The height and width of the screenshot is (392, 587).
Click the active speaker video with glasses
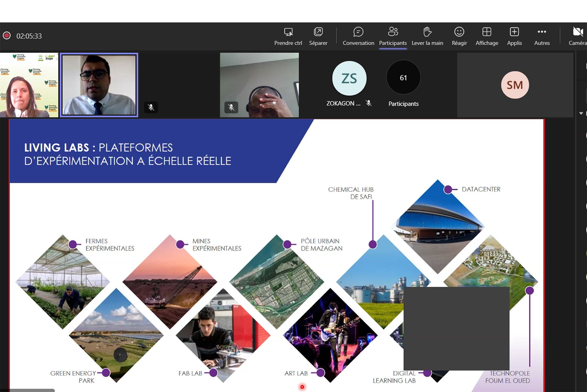click(99, 85)
